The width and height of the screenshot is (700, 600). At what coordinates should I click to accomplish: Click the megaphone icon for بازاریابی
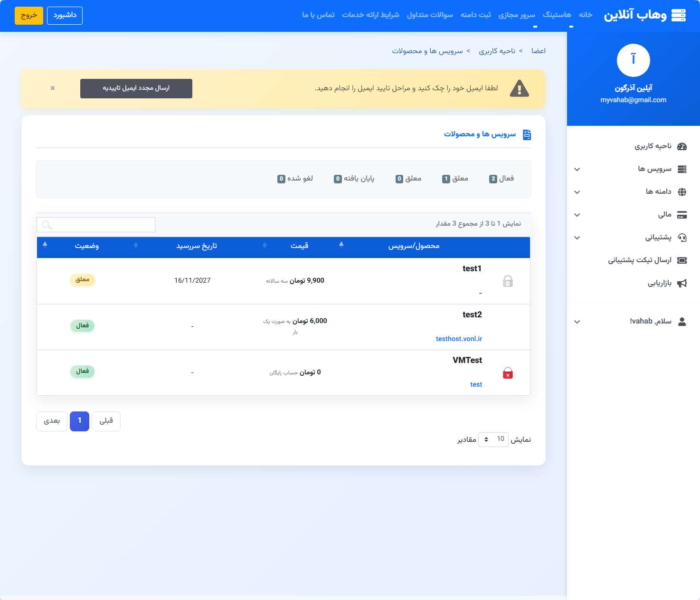coord(682,284)
